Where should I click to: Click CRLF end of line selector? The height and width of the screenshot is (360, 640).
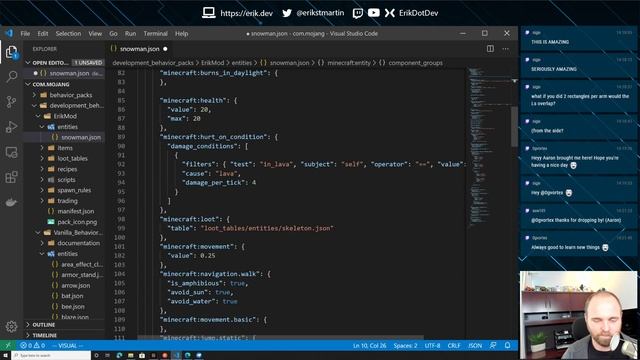(x=454, y=345)
